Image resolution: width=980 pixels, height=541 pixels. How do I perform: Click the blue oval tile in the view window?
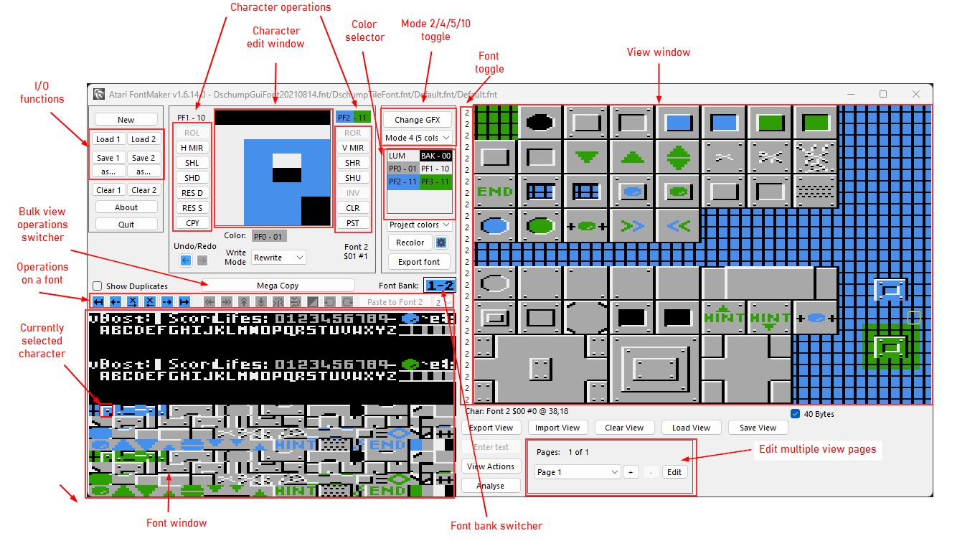click(496, 225)
